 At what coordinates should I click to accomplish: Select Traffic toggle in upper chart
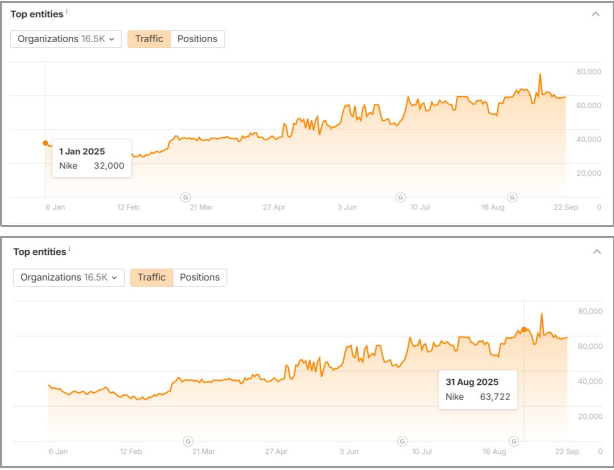149,39
